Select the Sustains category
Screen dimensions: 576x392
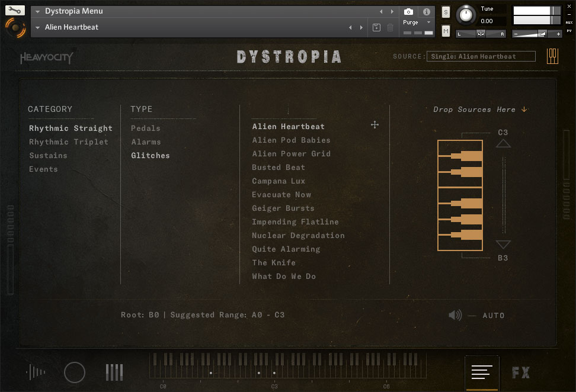click(x=48, y=156)
